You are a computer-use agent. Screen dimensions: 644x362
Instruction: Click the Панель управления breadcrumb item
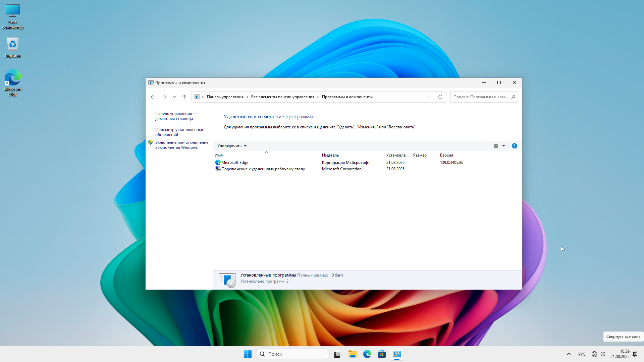[225, 97]
